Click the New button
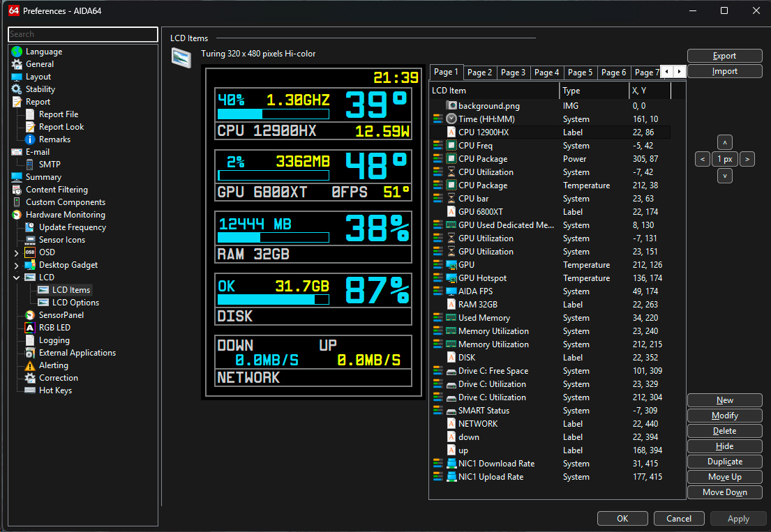The height and width of the screenshot is (532, 771). (x=725, y=400)
